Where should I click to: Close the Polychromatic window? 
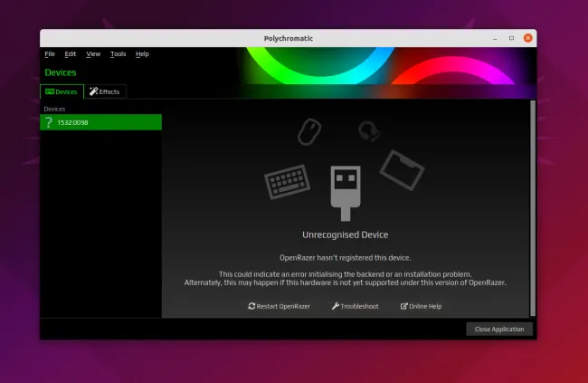[528, 38]
